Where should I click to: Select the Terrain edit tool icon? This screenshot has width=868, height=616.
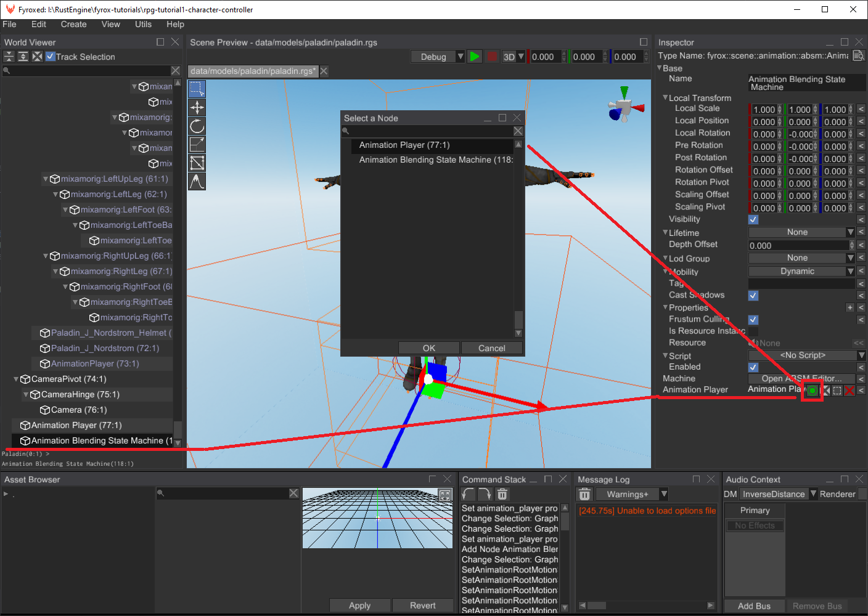(x=197, y=181)
